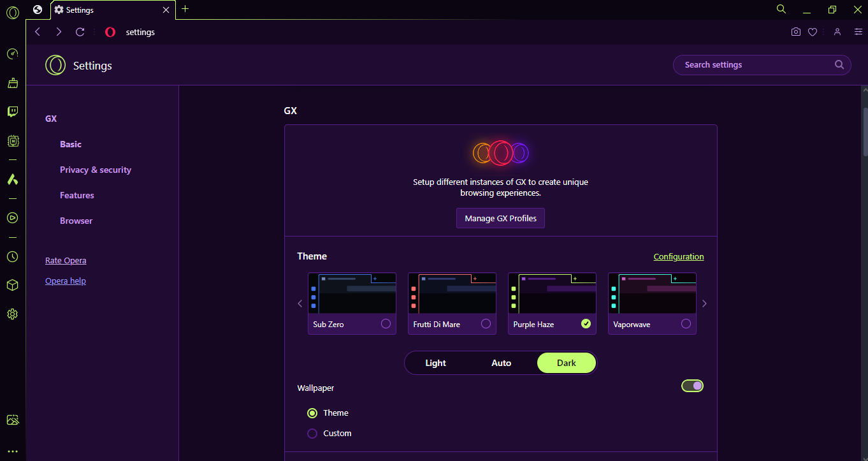
Task: Open Easy Setup sliders icon
Action: tap(858, 32)
